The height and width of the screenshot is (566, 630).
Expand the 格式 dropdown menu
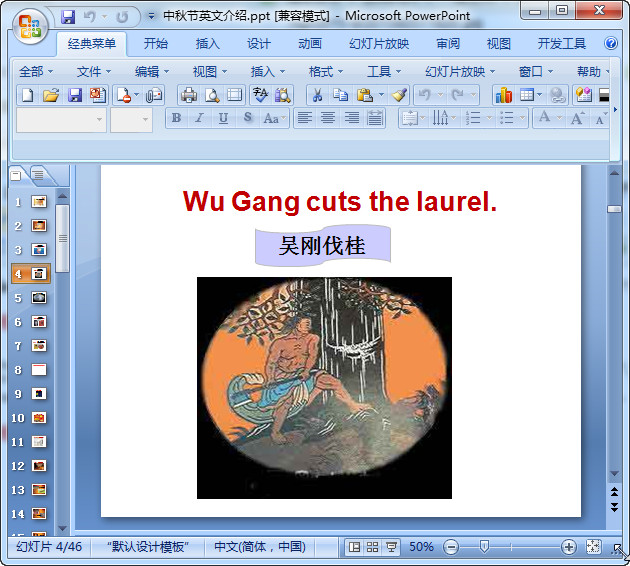coord(325,72)
